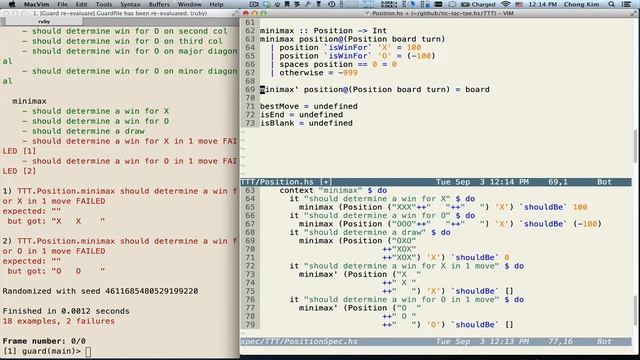Click the paw icon in the menu bar
The width and height of the screenshot is (640, 360).
(x=277, y=4)
